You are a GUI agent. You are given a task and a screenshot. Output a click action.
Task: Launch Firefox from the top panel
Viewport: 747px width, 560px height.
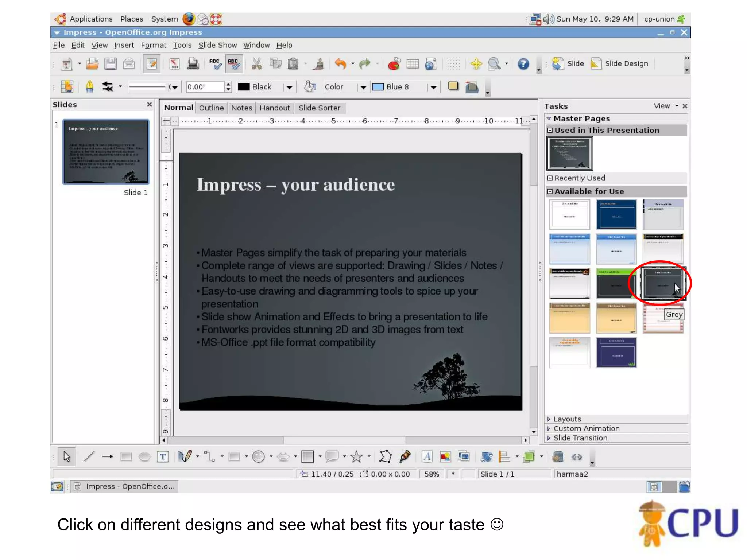[x=189, y=19]
